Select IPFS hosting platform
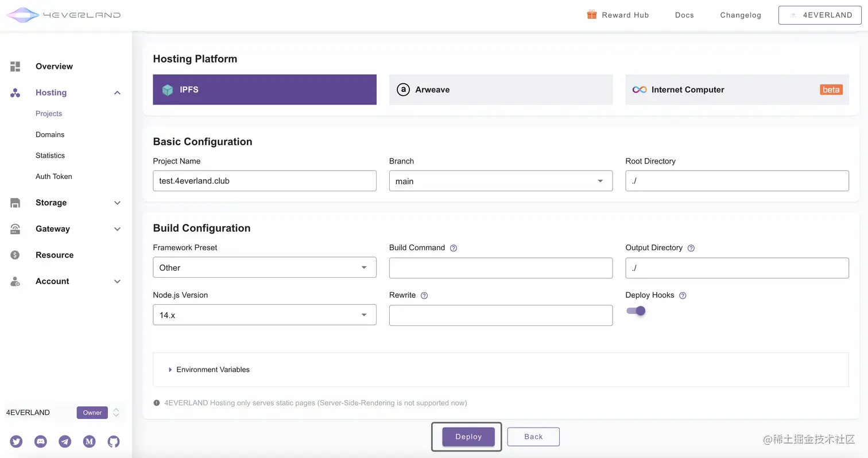Screen dimensions: 868x458 click(265, 90)
